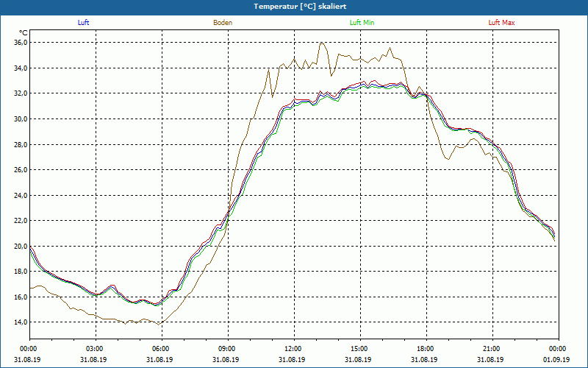The height and width of the screenshot is (368, 588).
Task: Click the 09:00 time axis label
Action: click(228, 349)
